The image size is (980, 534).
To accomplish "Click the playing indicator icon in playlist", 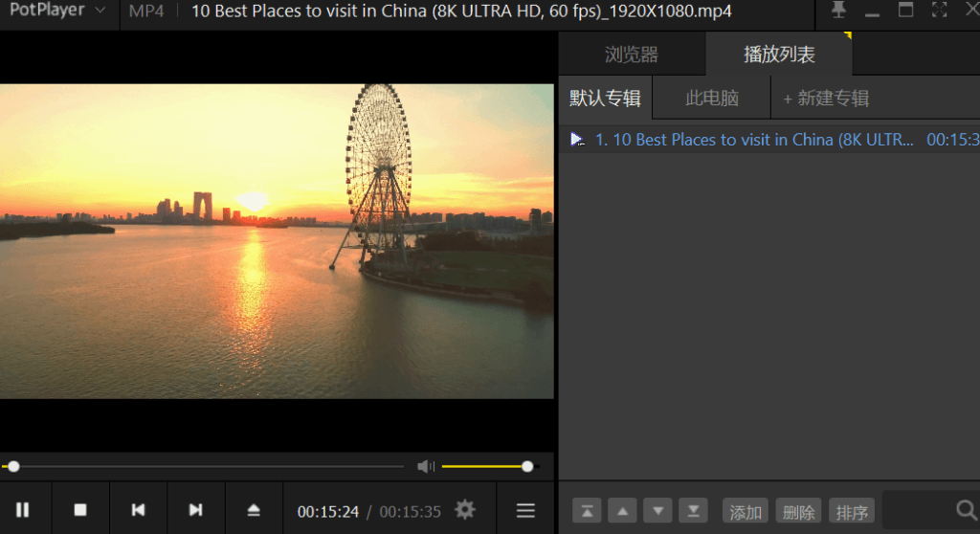I will tap(577, 140).
